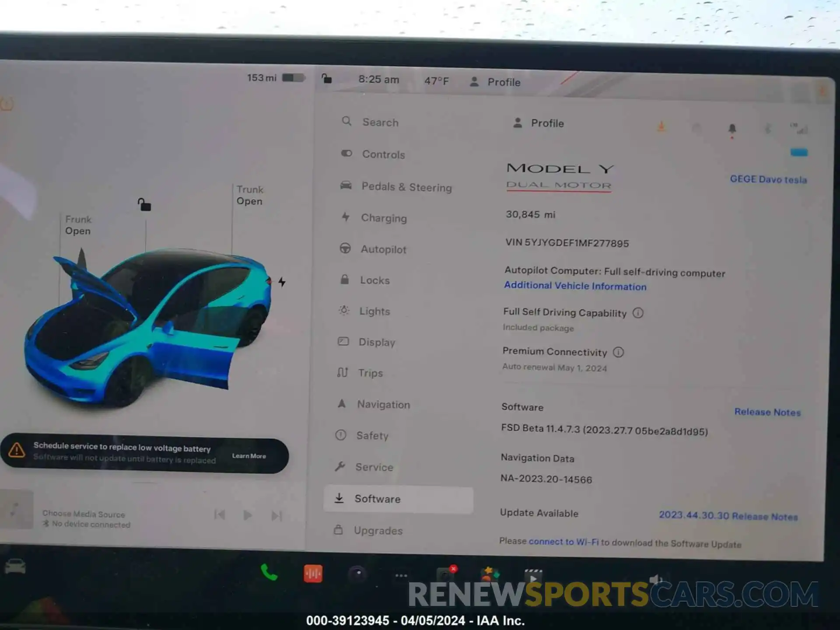Viewport: 840px width, 630px height.
Task: Toggle the Trunk Open indicator
Action: pyautogui.click(x=250, y=196)
